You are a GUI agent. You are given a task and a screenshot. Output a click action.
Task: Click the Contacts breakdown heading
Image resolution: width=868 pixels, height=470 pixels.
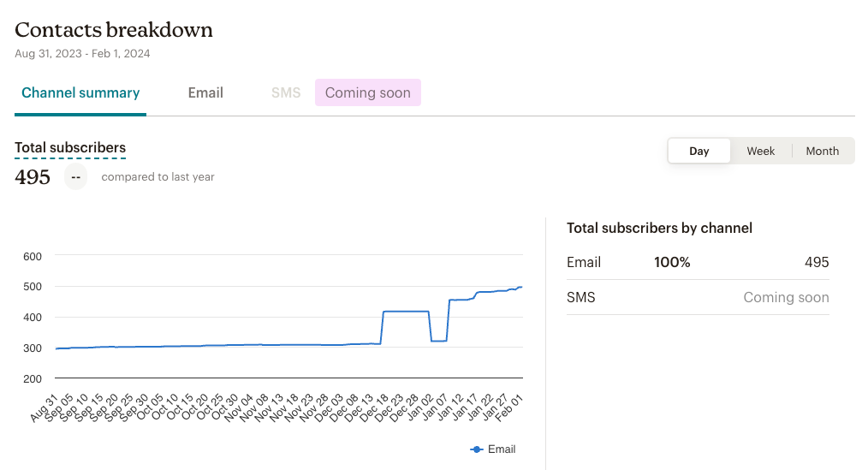coord(114,30)
